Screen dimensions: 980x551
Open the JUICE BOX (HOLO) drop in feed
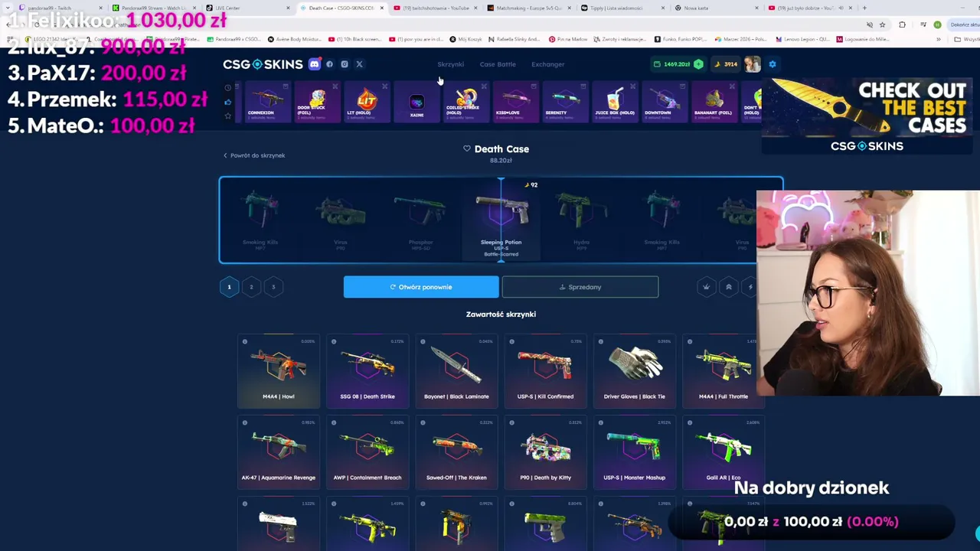click(x=615, y=102)
